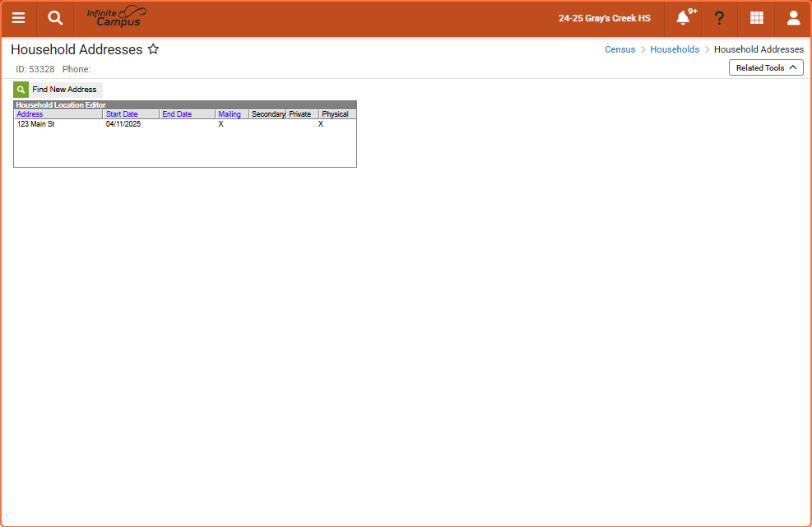Open the user account menu
The height and width of the screenshot is (527, 812).
(793, 18)
